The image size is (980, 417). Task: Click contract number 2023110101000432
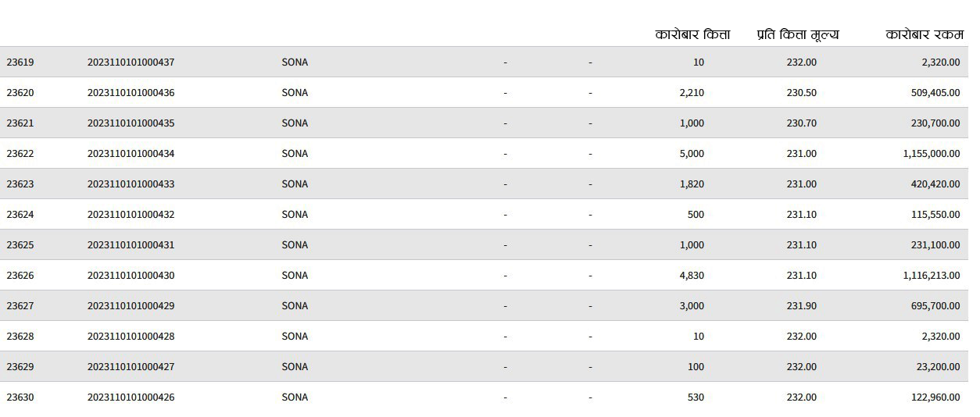(131, 214)
